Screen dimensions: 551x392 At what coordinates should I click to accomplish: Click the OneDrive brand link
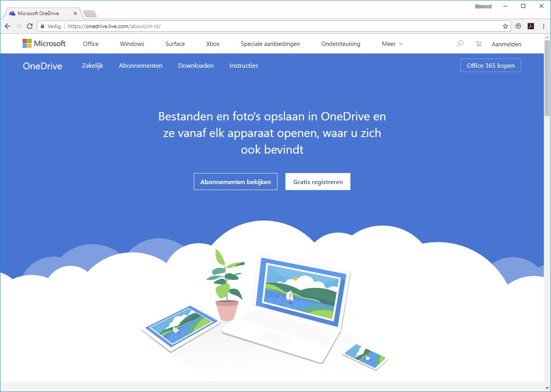tap(42, 66)
